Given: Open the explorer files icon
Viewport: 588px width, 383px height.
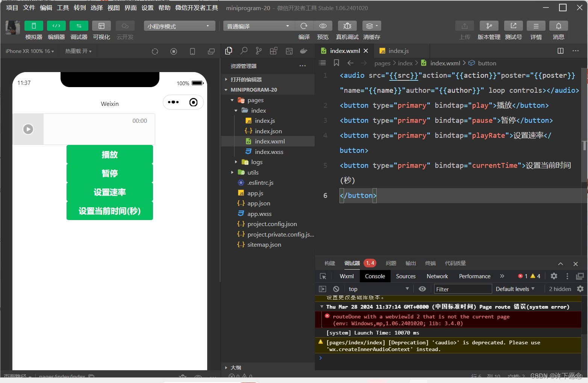Looking at the screenshot, I should [229, 51].
